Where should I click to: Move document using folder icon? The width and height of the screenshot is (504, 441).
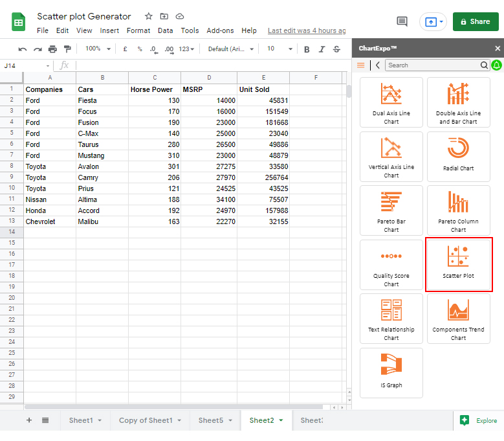pos(164,16)
